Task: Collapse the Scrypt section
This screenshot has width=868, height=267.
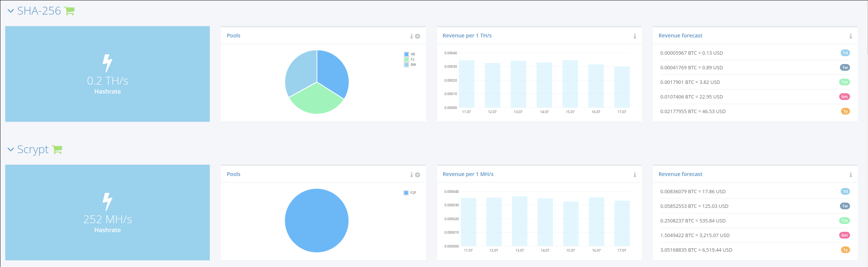Action: 10,149
